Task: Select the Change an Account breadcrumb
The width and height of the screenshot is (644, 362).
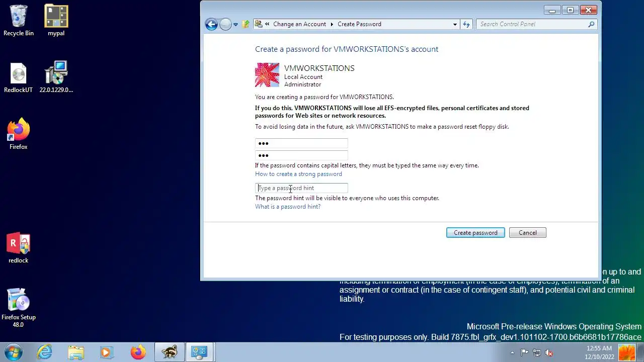Action: pyautogui.click(x=299, y=24)
